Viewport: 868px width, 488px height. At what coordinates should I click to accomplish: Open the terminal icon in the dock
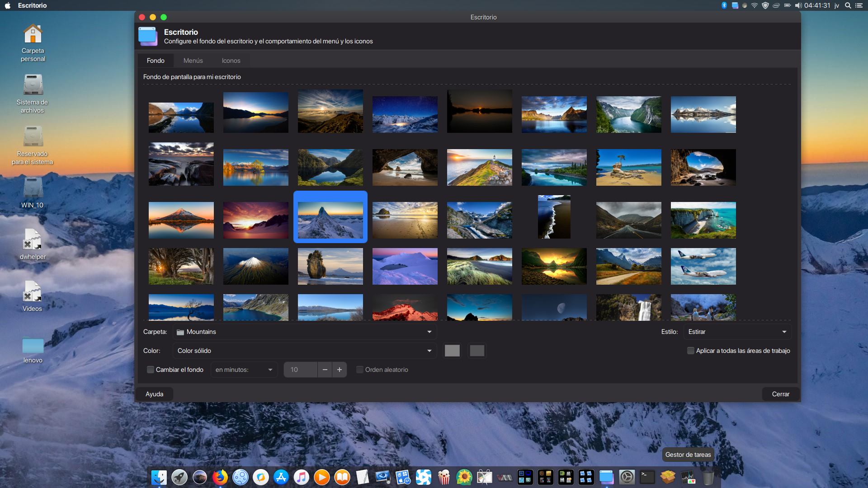pyautogui.click(x=647, y=477)
